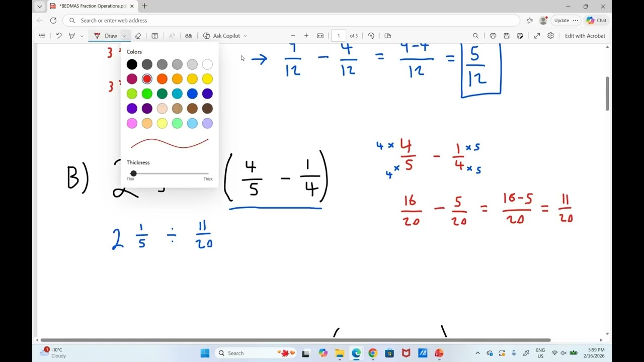Select the red ink swatch
This screenshot has width=644, height=362.
(x=147, y=79)
